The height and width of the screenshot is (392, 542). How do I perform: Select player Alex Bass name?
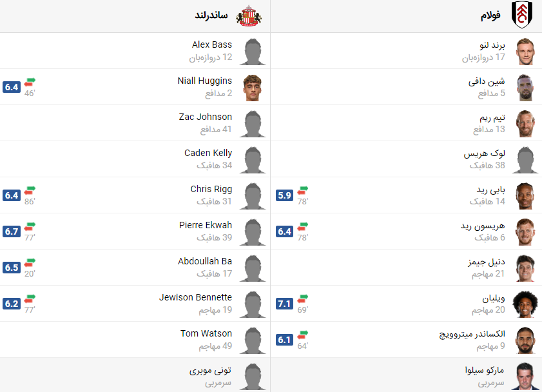(212, 44)
